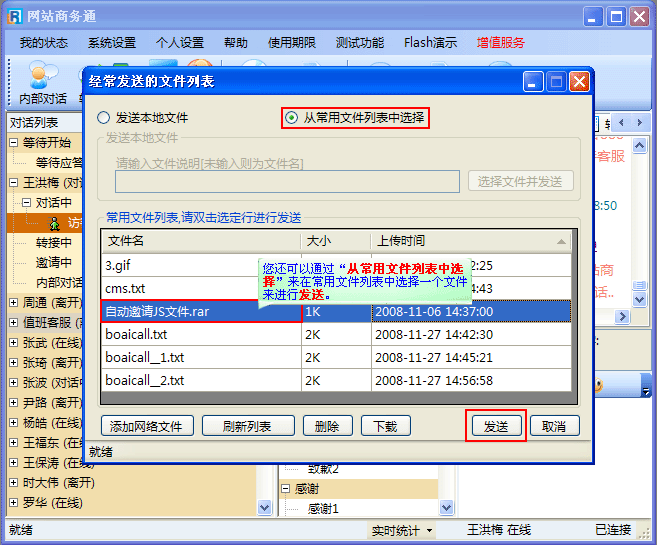This screenshot has height=545, width=657.
Task: Click the sort arrow in file list header
Action: [x=562, y=241]
